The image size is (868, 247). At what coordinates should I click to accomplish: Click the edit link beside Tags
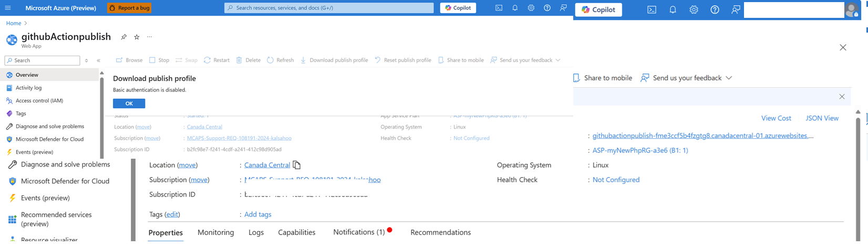(172, 214)
